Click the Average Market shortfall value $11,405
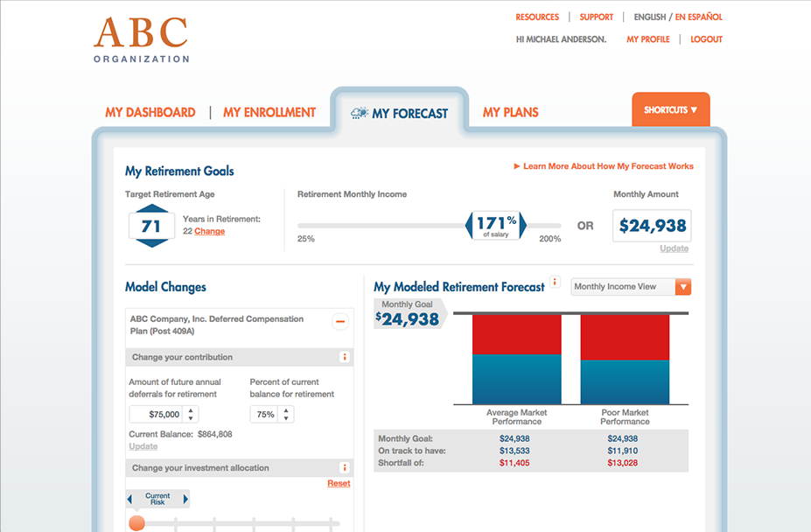The width and height of the screenshot is (811, 532). [x=514, y=463]
